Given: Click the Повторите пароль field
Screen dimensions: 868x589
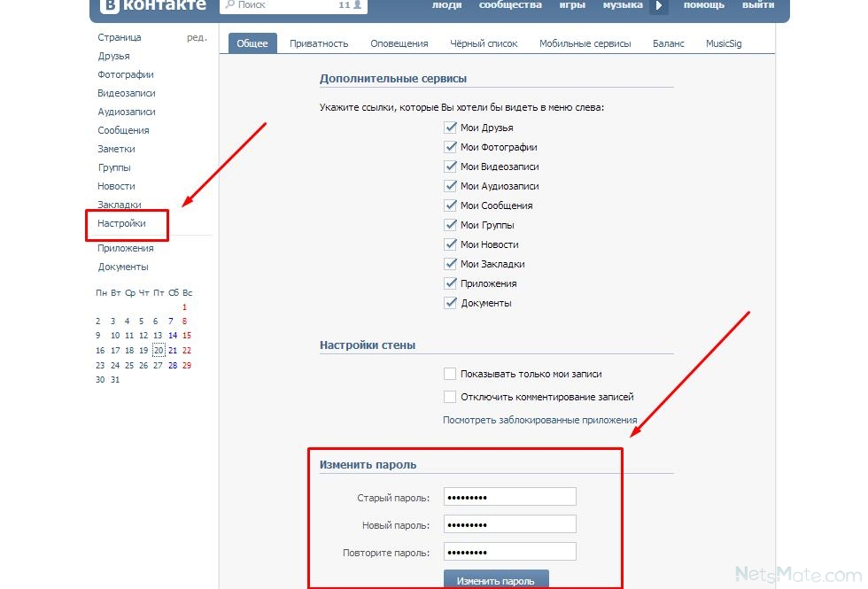Looking at the screenshot, I should pyautogui.click(x=510, y=552).
